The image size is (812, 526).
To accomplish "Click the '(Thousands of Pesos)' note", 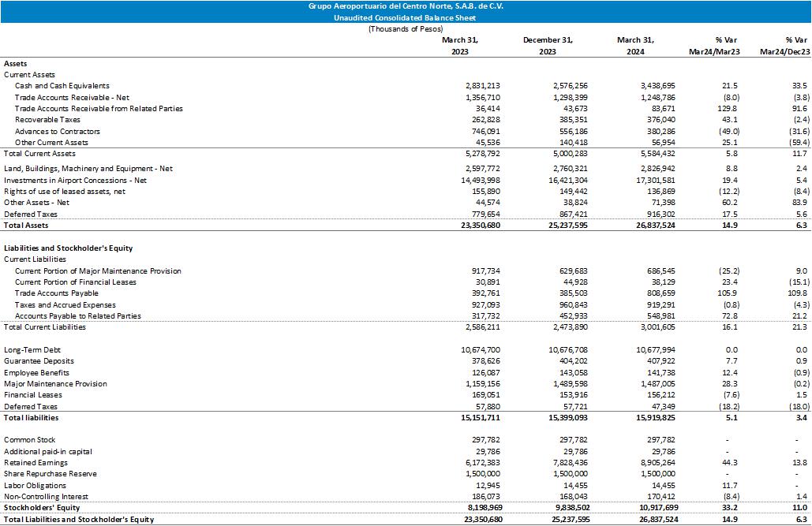I will (x=406, y=29).
